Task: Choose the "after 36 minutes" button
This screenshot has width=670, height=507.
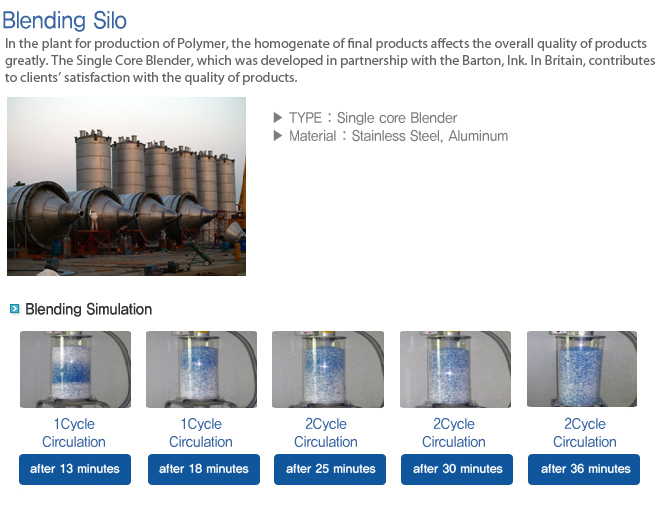Action: point(585,469)
